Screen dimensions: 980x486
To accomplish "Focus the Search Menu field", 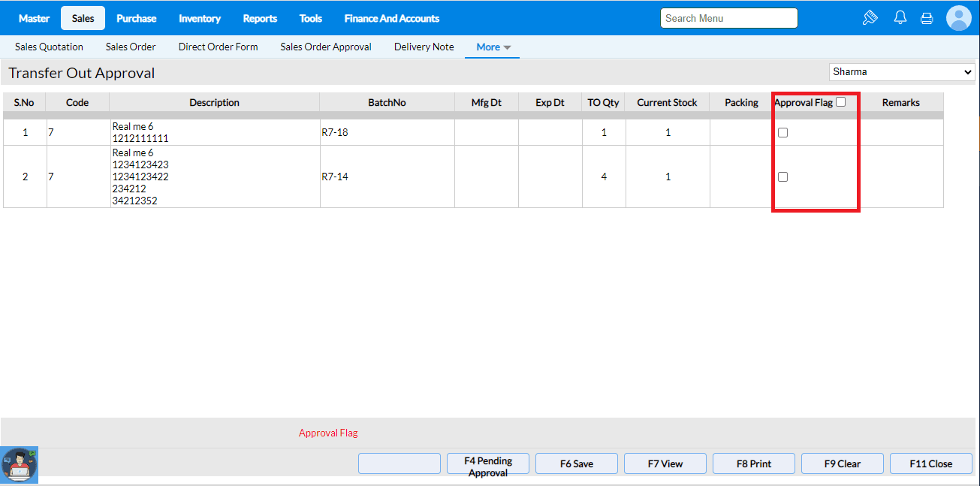I will (x=729, y=18).
